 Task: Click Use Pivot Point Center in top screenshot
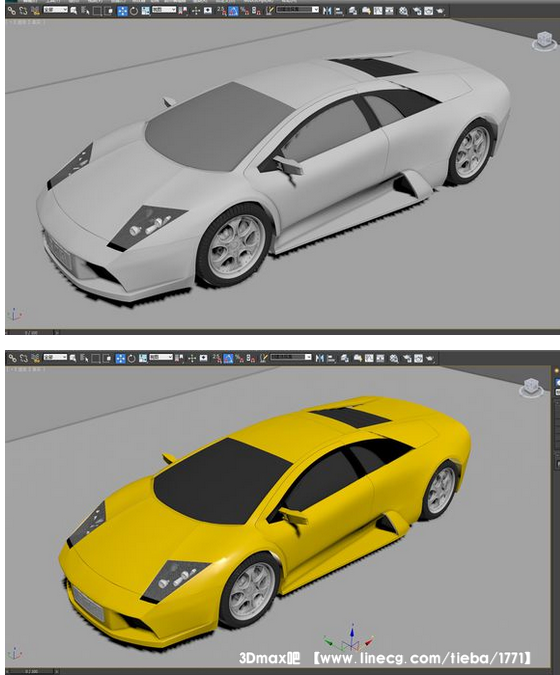[183, 10]
